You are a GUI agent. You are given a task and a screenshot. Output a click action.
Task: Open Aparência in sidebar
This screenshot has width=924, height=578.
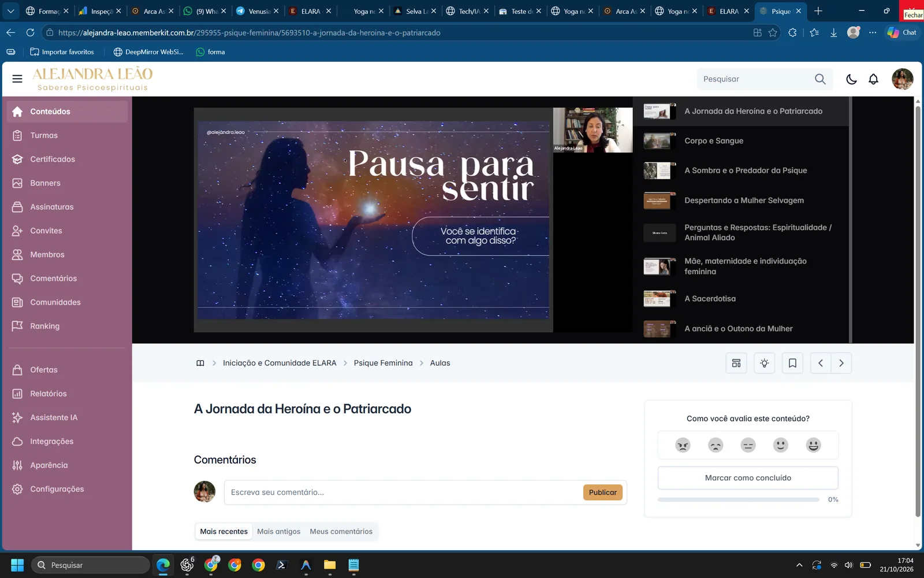pyautogui.click(x=67, y=465)
